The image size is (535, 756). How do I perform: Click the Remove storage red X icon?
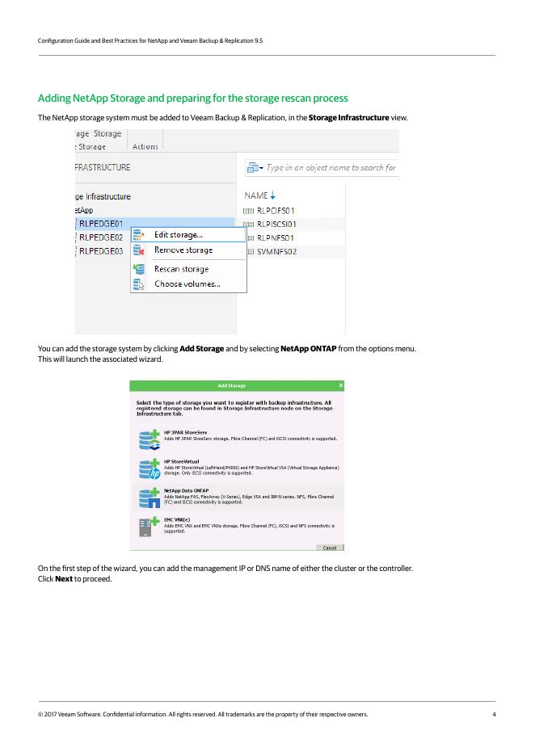[x=138, y=250]
